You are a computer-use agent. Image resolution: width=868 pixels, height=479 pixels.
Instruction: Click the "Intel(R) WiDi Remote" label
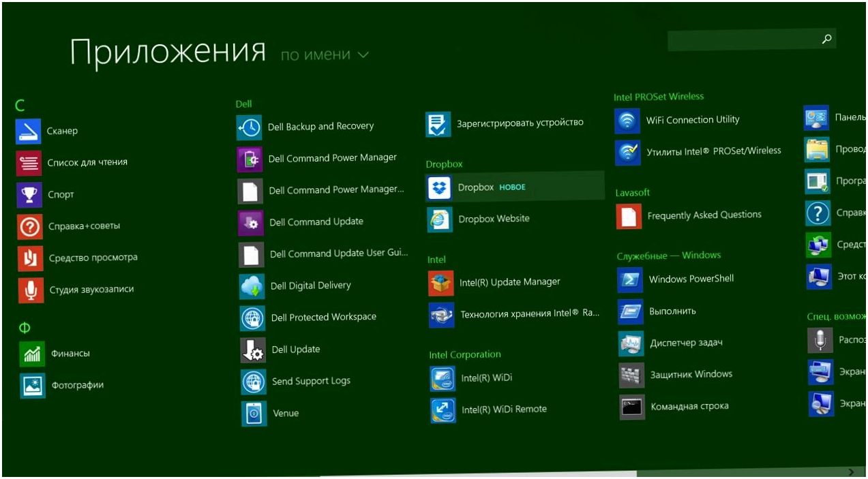pos(504,410)
